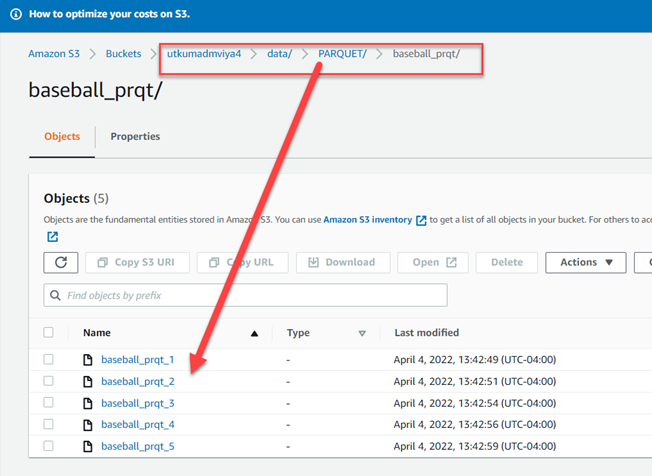Click the date April 4, 2022, 13:42:49
Image resolution: width=652 pixels, height=476 pixels.
[475, 360]
